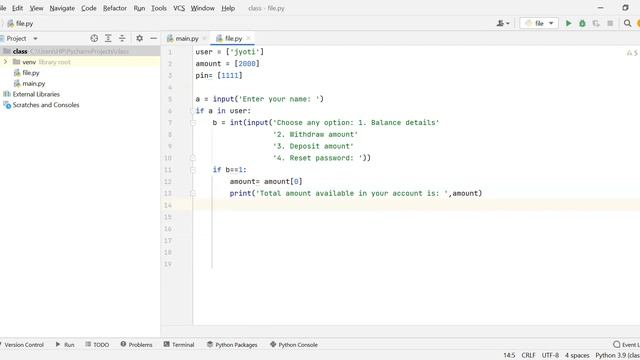Open the Window menu
The image size is (640, 360).
202,8
